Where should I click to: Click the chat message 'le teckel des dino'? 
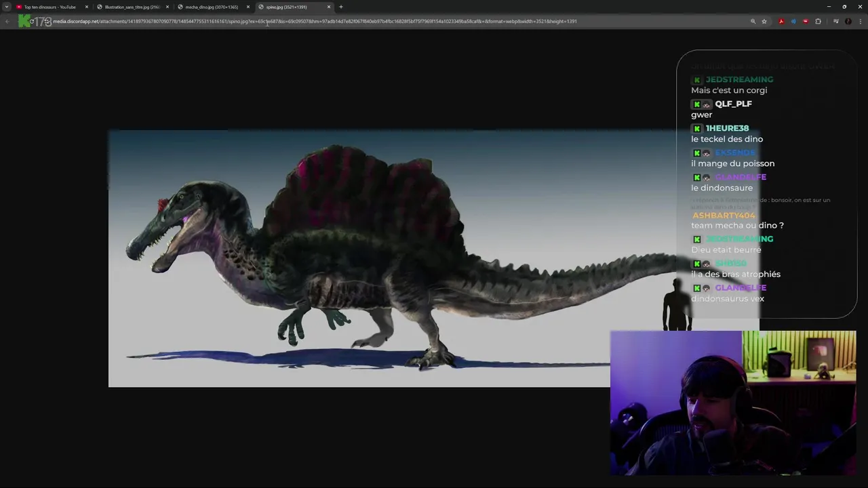727,139
